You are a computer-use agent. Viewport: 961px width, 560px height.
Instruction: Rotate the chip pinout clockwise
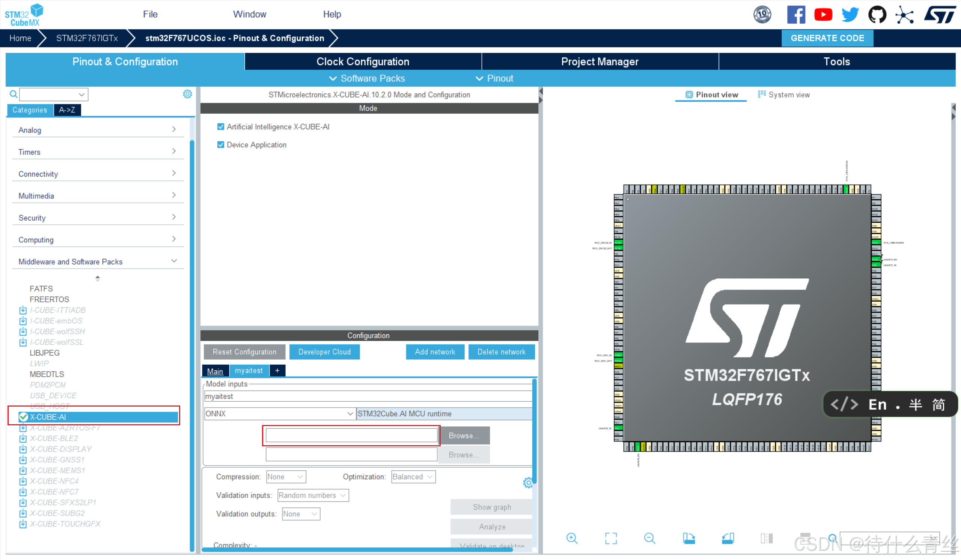point(688,538)
